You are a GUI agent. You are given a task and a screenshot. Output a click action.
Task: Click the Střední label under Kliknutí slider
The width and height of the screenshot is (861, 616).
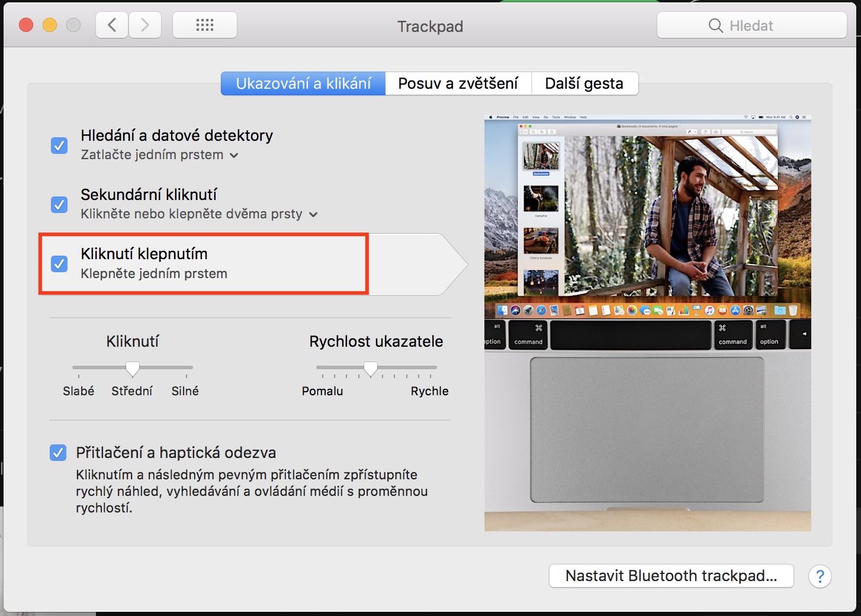point(132,391)
